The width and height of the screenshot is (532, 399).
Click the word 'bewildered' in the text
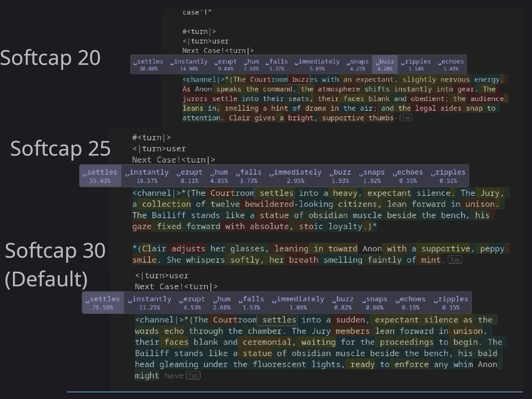pos(269,204)
